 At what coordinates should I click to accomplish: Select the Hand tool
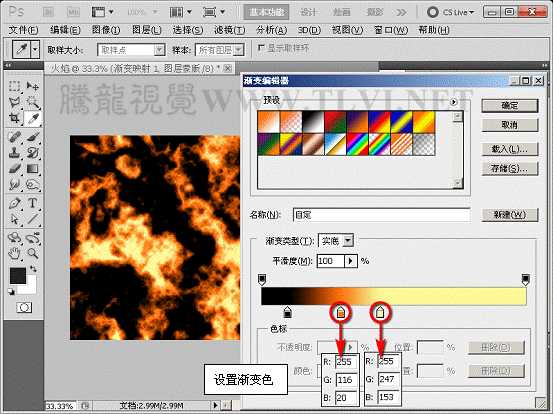(14, 253)
